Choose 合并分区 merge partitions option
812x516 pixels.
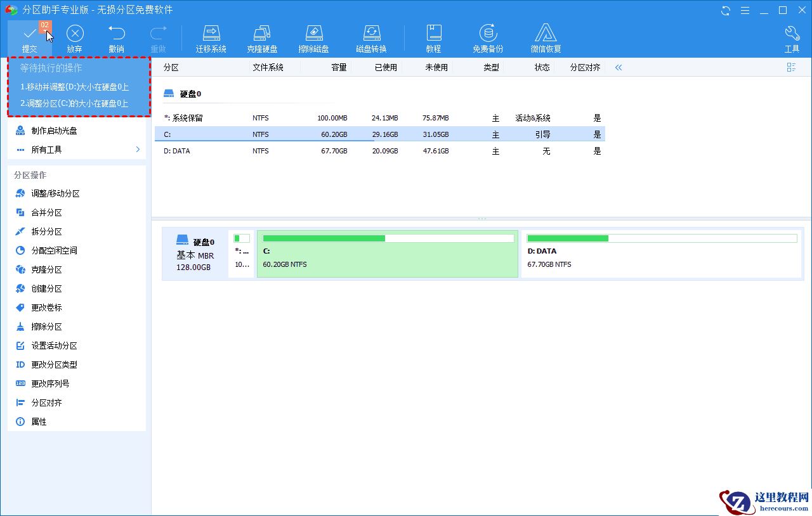tap(46, 212)
